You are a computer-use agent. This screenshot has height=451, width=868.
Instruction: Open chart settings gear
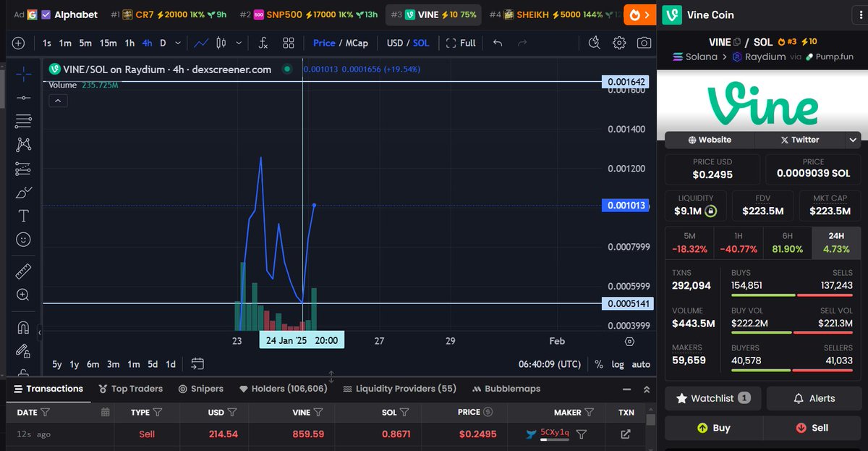point(619,43)
